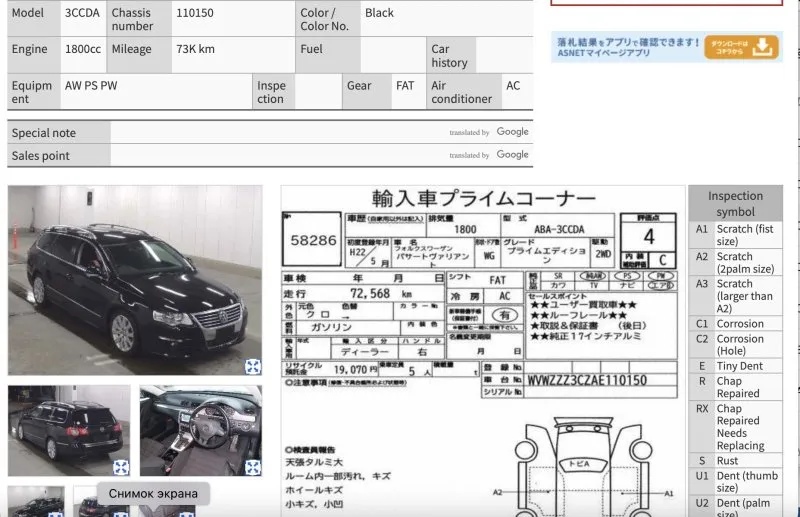Click the car damage diagram on sheet
This screenshot has height=517, width=800.
(583, 467)
